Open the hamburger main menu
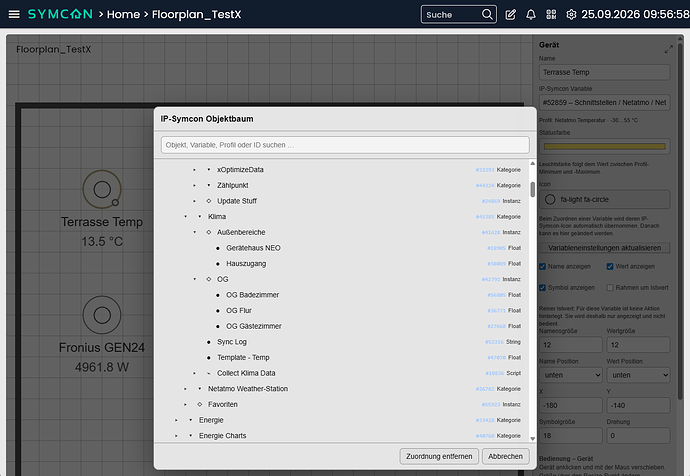This screenshot has height=476, width=690. [x=14, y=14]
